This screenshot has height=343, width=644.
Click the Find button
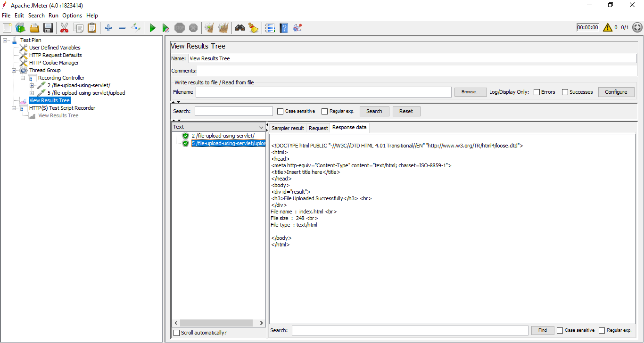[543, 330]
